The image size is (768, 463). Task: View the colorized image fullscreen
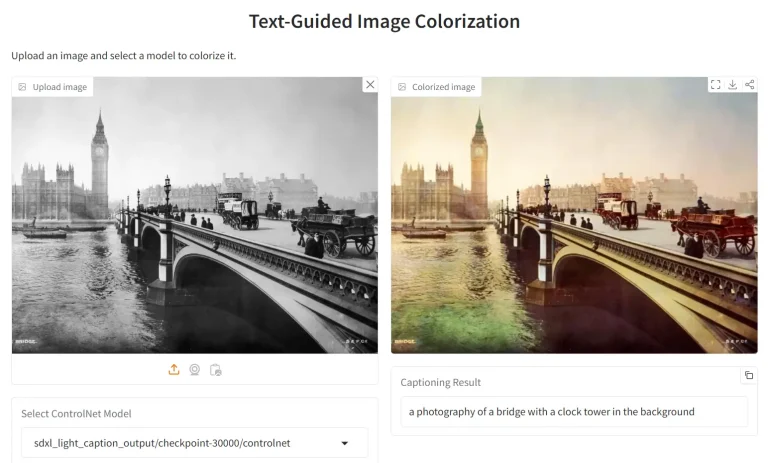(716, 85)
